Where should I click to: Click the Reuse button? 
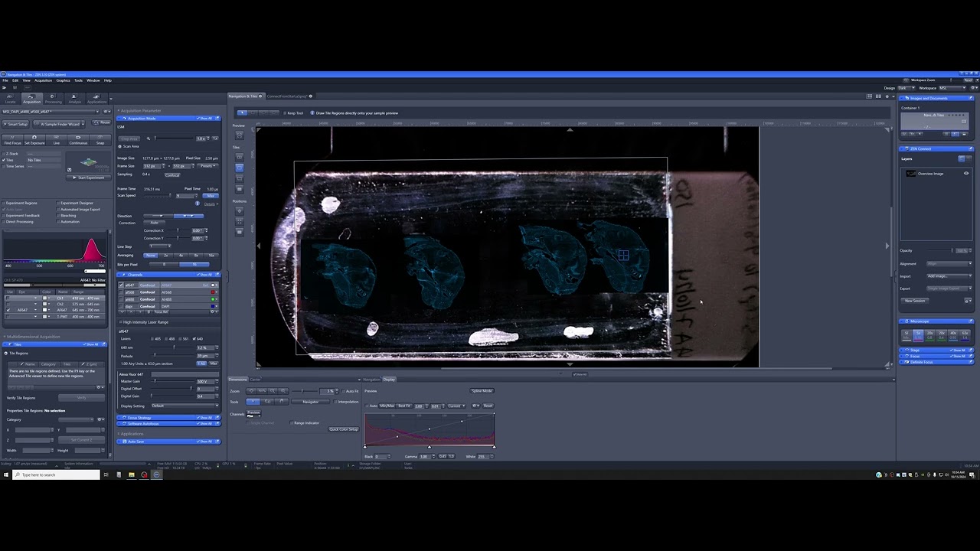click(x=103, y=122)
